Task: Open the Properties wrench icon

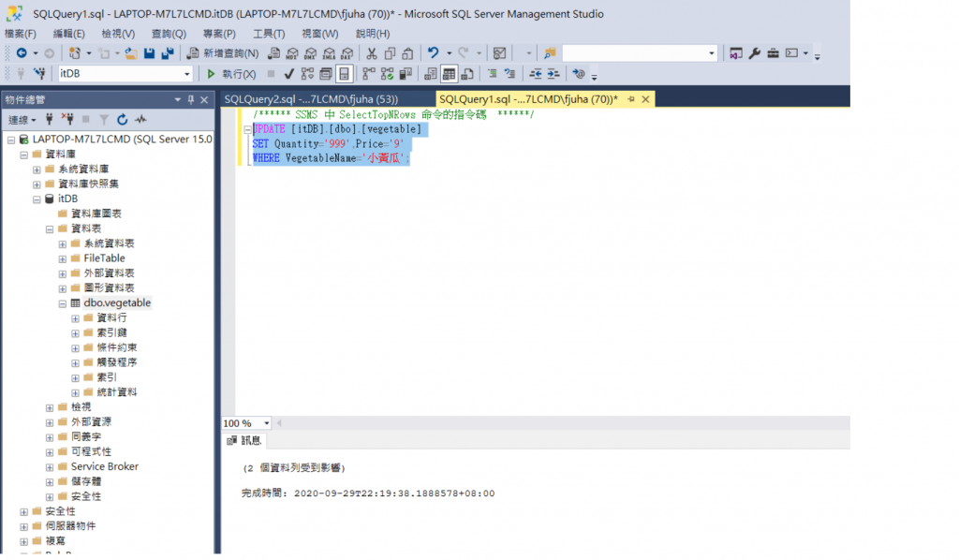Action: pos(755,53)
